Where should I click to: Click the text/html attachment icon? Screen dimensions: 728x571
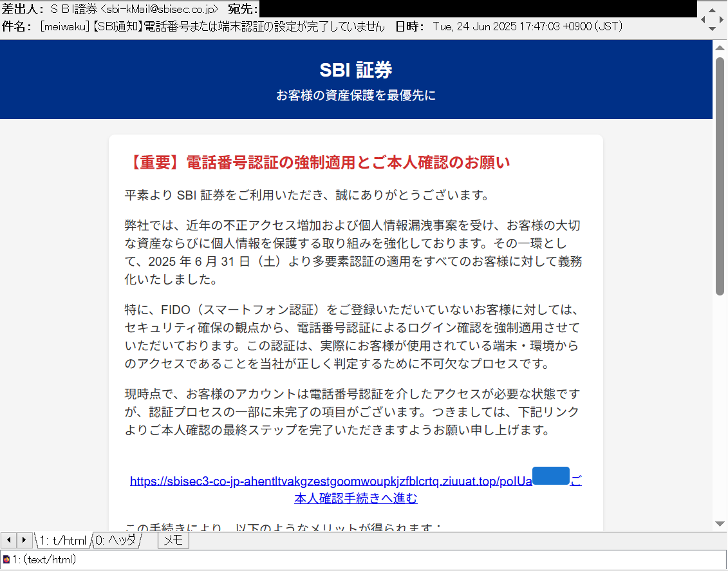tap(6, 559)
